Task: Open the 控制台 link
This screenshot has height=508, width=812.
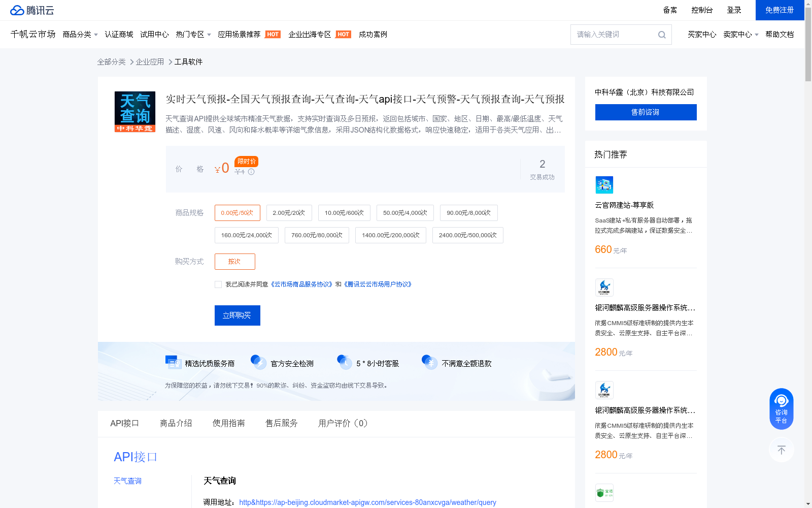Action: coord(702,10)
